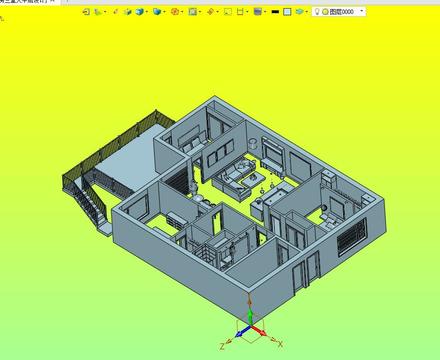
Task: Click the layer name field ending in 0000
Action: [x=341, y=12]
